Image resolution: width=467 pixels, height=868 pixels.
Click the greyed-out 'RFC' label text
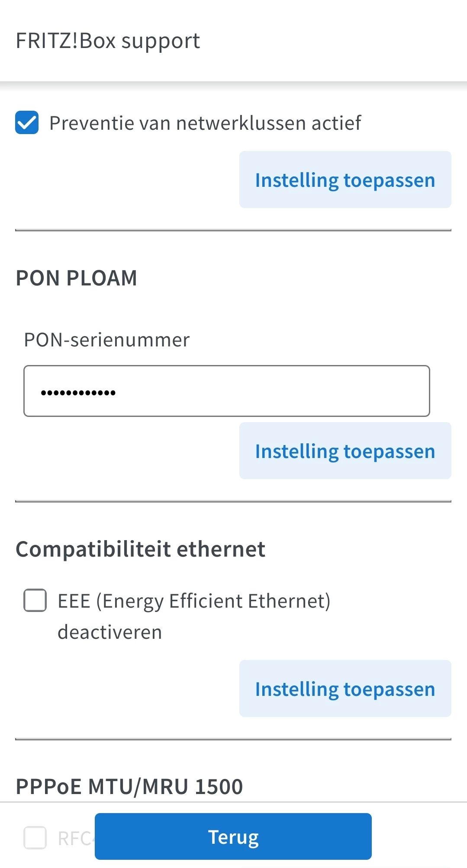[74, 839]
